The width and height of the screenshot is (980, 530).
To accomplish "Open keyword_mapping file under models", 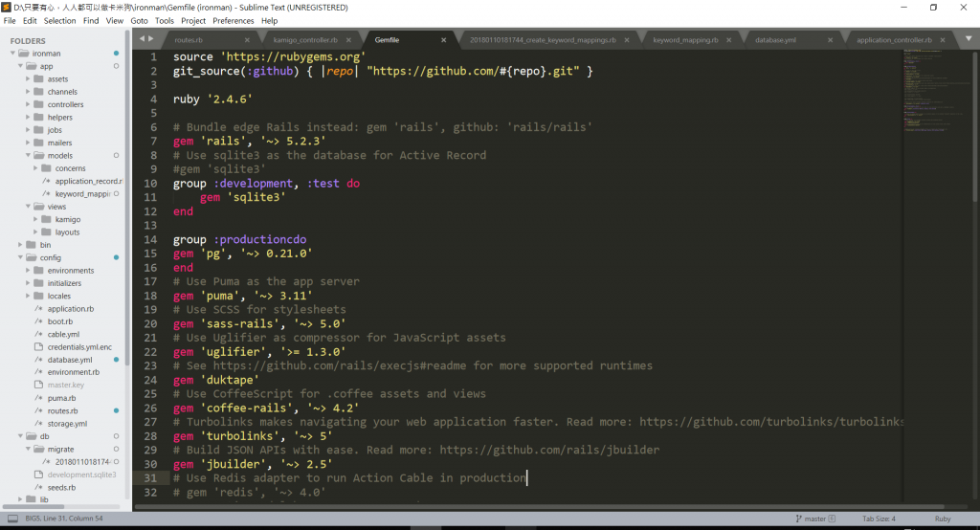I will [82, 194].
